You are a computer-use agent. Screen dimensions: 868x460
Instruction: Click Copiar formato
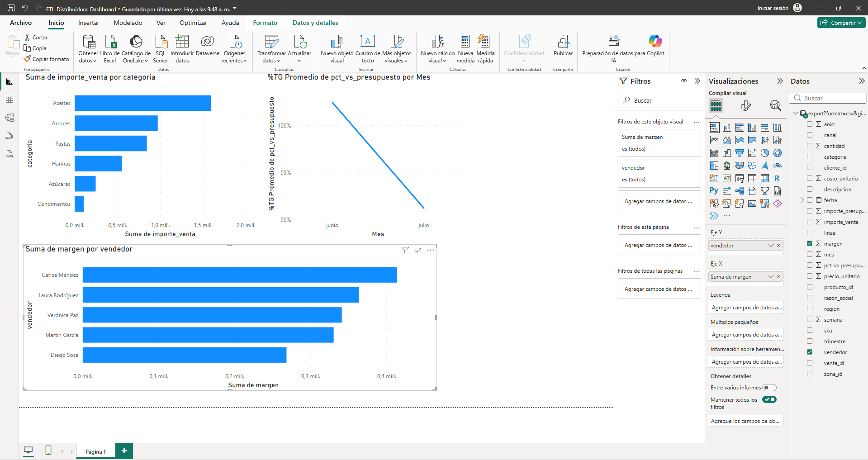[x=47, y=59]
